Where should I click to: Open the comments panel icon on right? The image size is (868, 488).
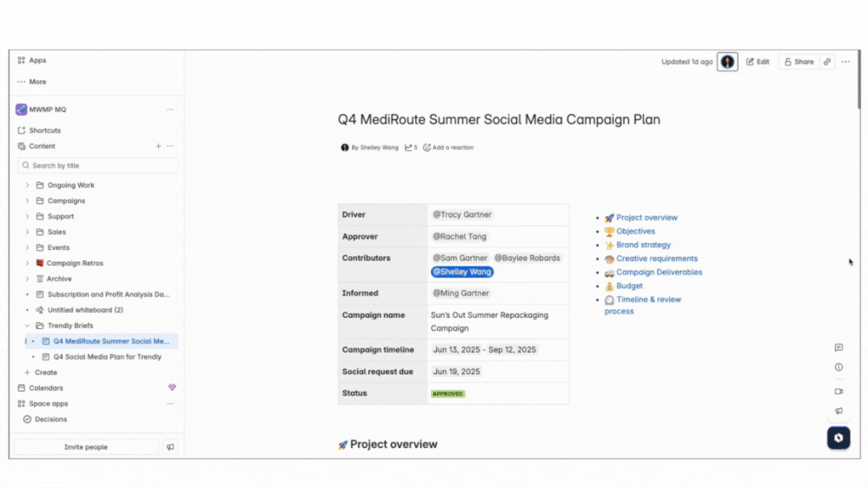pyautogui.click(x=838, y=347)
